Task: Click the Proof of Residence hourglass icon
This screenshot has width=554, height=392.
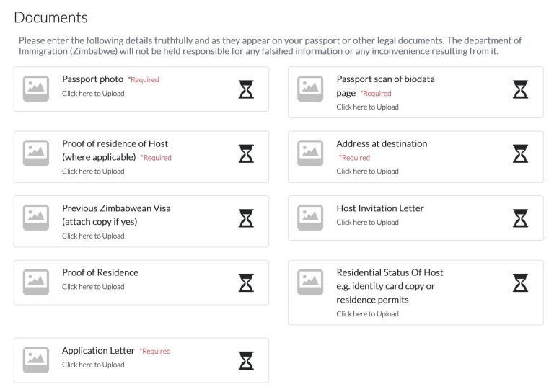Action: point(246,282)
